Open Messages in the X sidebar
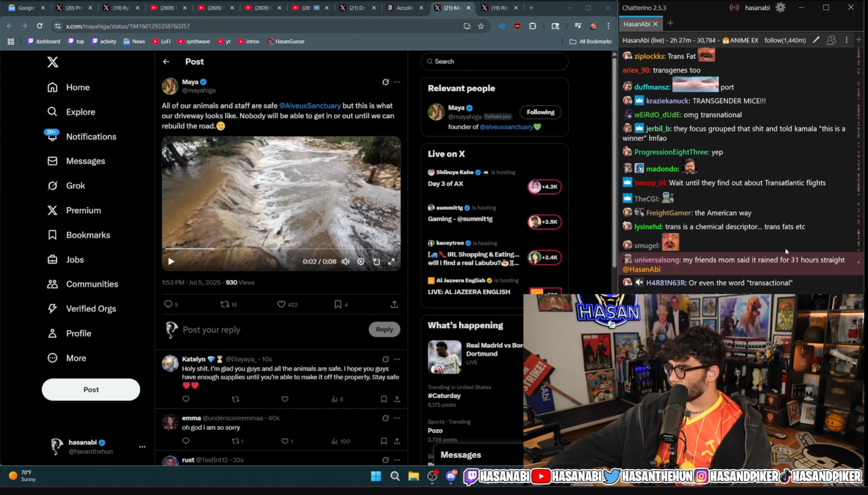Viewport: 868px width, 495px height. [x=76, y=161]
